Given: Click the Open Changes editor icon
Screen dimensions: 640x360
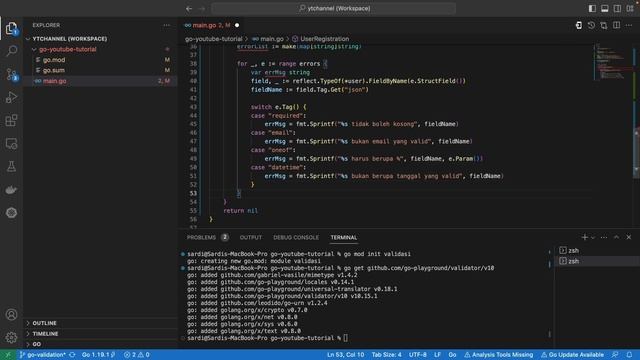Looking at the screenshot, I should [579, 25].
